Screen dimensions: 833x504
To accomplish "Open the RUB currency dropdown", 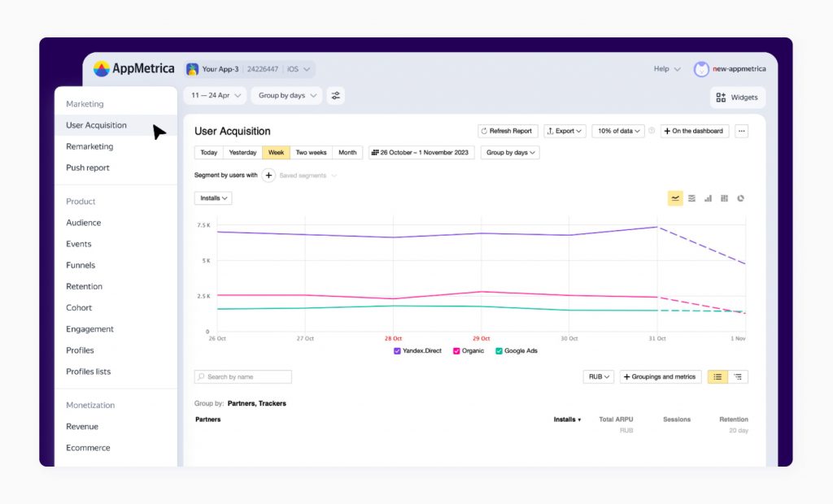I will coord(598,376).
